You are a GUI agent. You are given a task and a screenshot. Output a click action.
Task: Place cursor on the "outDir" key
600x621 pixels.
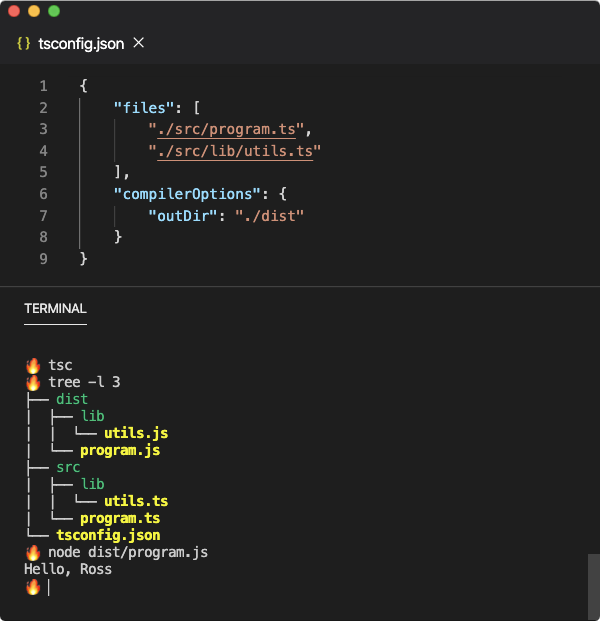click(x=184, y=215)
